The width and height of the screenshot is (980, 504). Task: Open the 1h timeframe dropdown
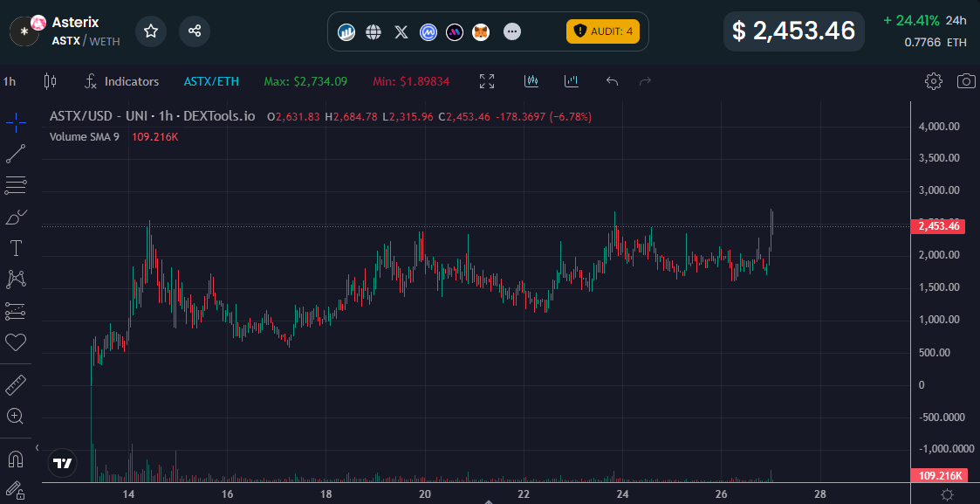10,81
